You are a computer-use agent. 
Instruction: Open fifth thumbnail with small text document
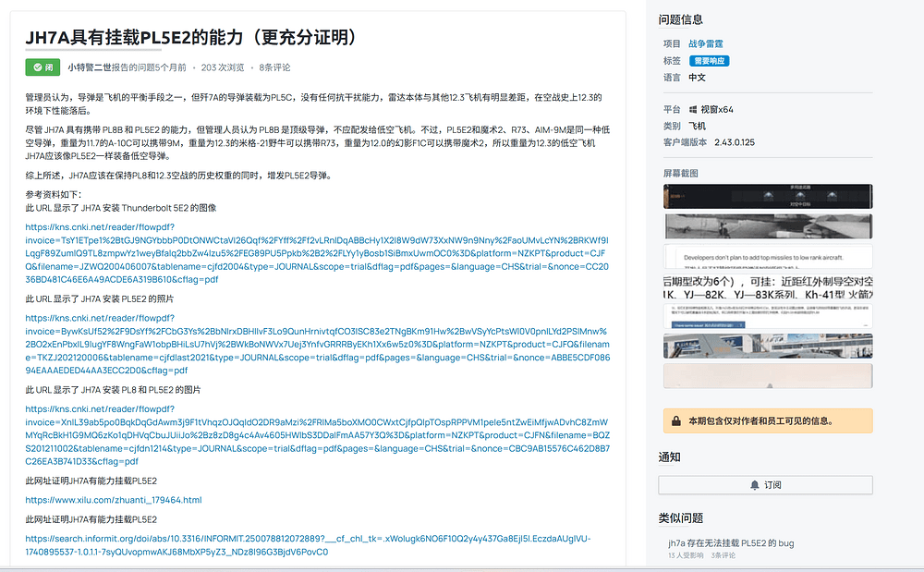[768, 316]
